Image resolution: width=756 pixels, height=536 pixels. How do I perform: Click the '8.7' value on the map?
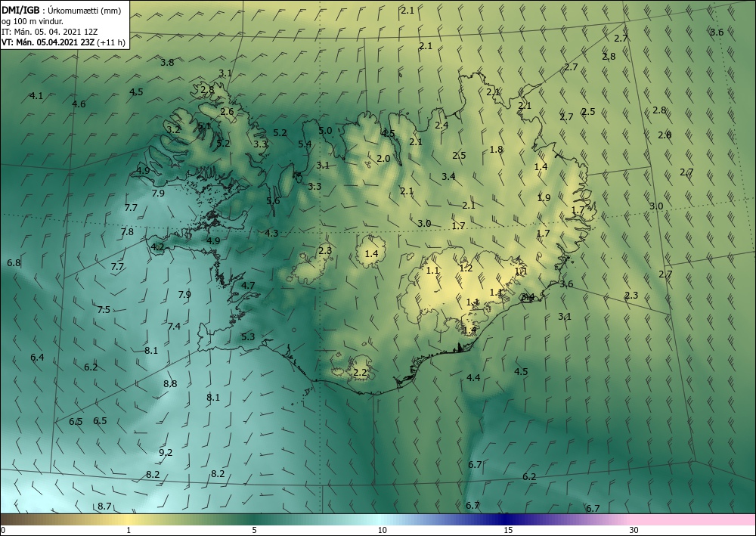pyautogui.click(x=104, y=506)
